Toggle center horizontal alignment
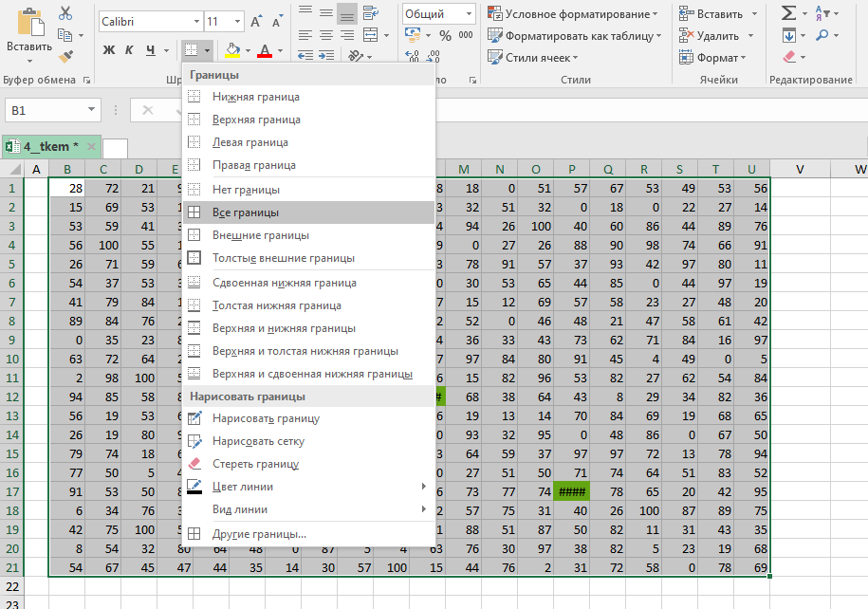The height and width of the screenshot is (609, 868). coord(325,35)
